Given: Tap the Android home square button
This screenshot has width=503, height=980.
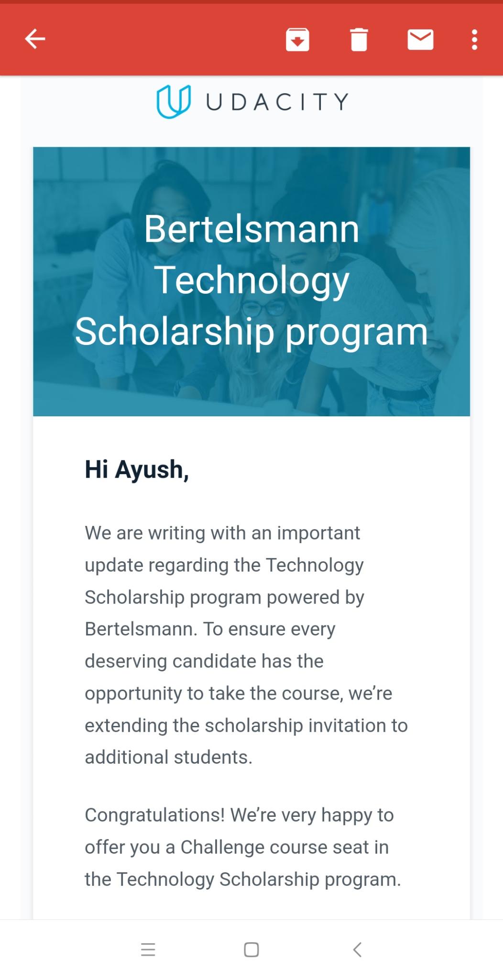Looking at the screenshot, I should tap(251, 949).
